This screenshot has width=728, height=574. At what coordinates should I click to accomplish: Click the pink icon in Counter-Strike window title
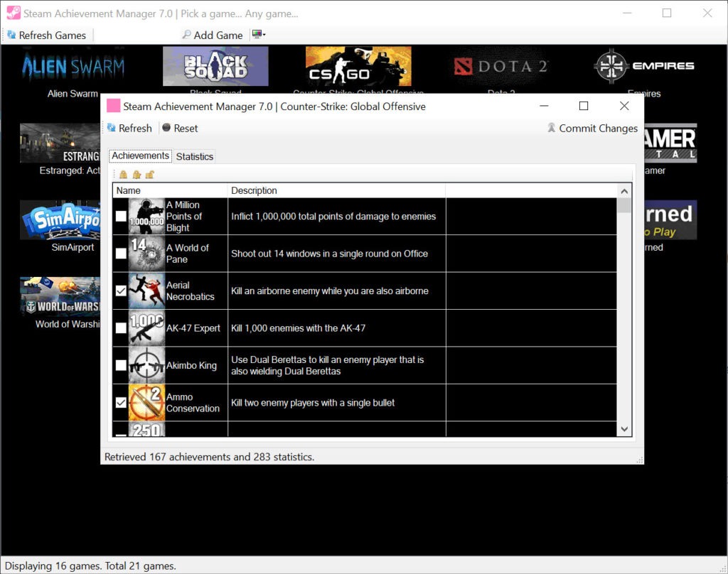113,106
